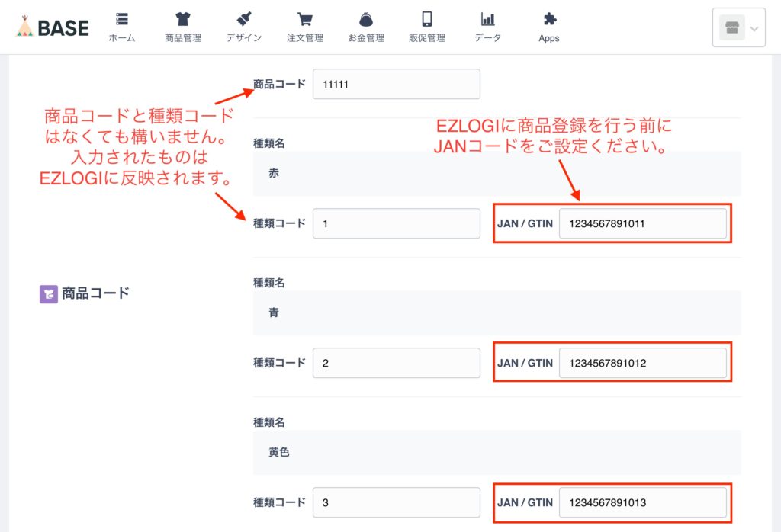Focus the 種類コード field for 青
The image size is (781, 532).
click(397, 363)
